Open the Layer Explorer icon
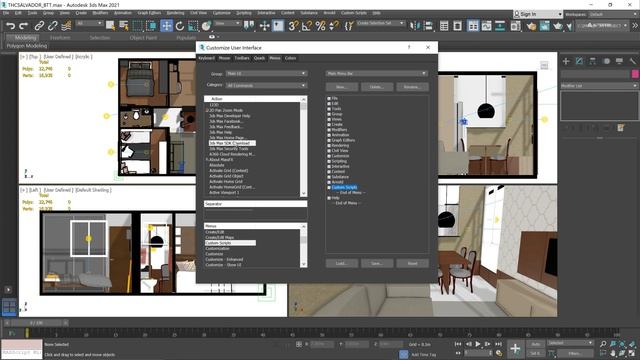This screenshot has width=640, height=360. (458, 26)
